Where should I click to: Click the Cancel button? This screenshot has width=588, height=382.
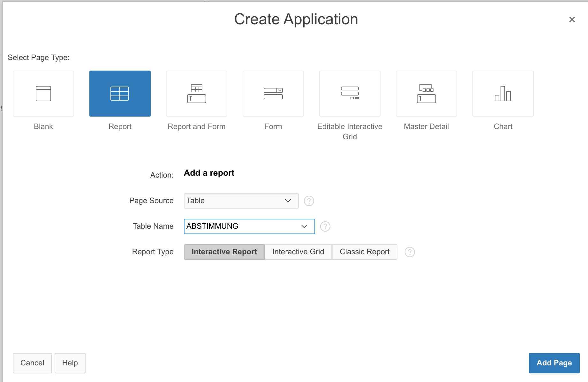[x=32, y=363]
